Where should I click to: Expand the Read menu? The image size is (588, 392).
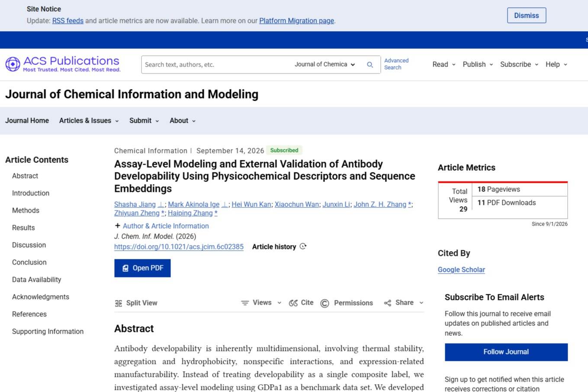[444, 64]
